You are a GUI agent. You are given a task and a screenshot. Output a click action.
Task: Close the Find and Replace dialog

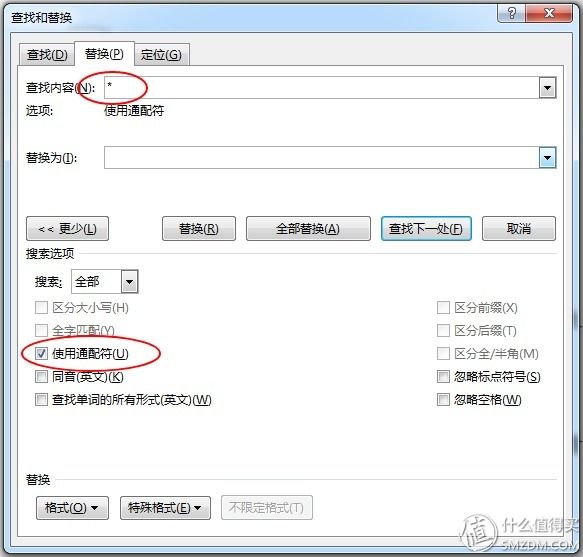click(x=549, y=13)
